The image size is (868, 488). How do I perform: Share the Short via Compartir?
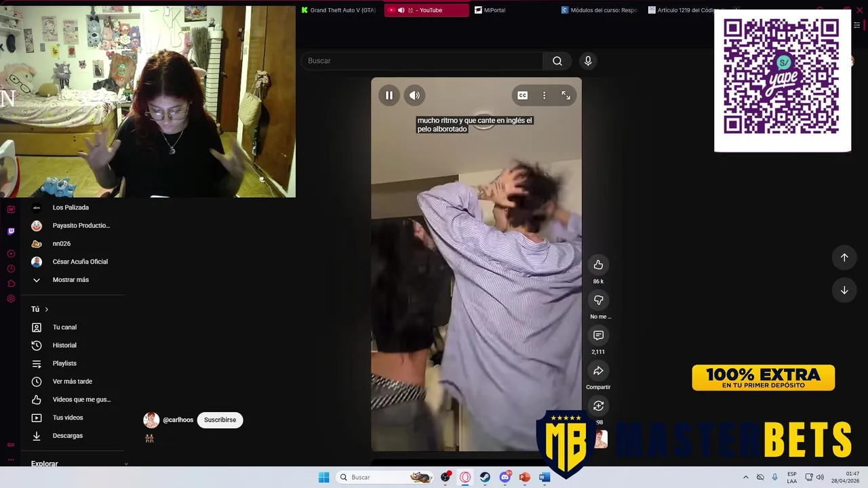[598, 371]
